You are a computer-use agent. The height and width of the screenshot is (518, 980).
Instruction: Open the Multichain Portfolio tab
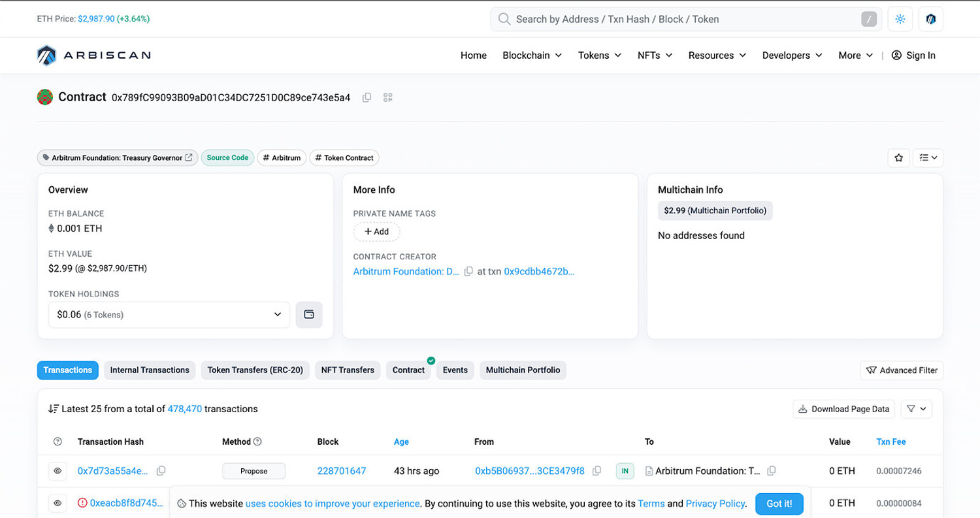(523, 370)
